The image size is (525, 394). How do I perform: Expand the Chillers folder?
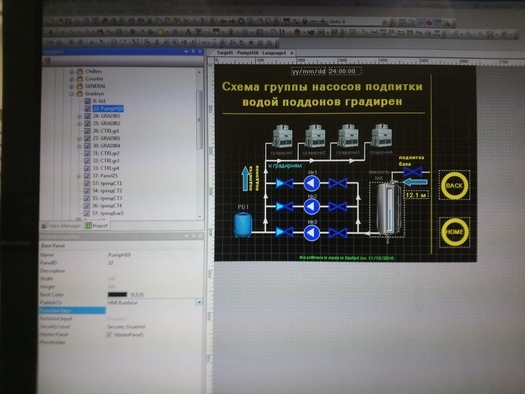[71, 71]
